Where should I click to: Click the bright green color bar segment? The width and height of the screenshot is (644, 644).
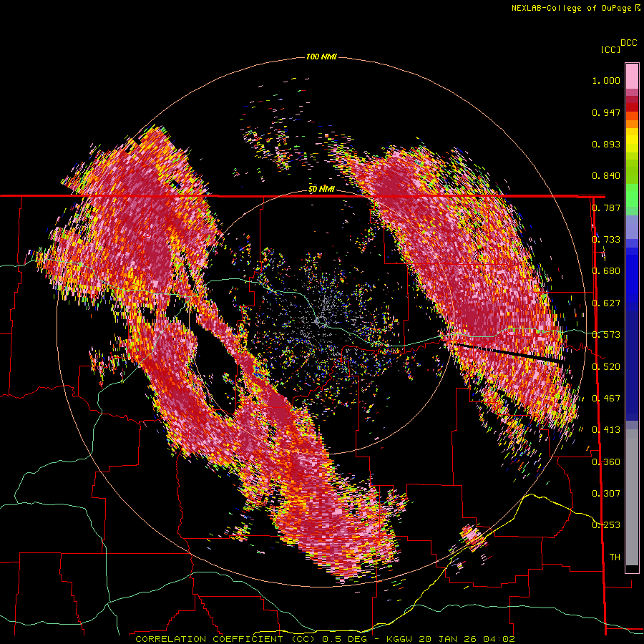632,195
